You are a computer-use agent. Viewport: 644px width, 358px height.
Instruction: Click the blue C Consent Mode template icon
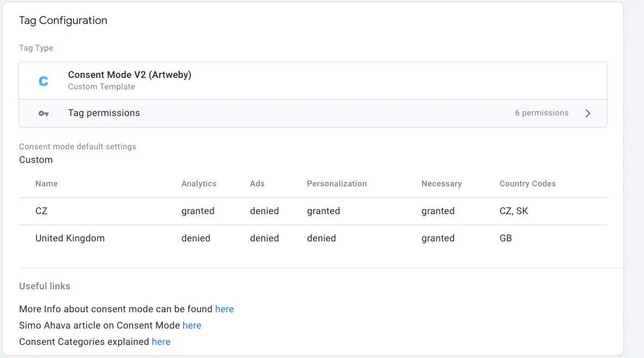click(44, 81)
